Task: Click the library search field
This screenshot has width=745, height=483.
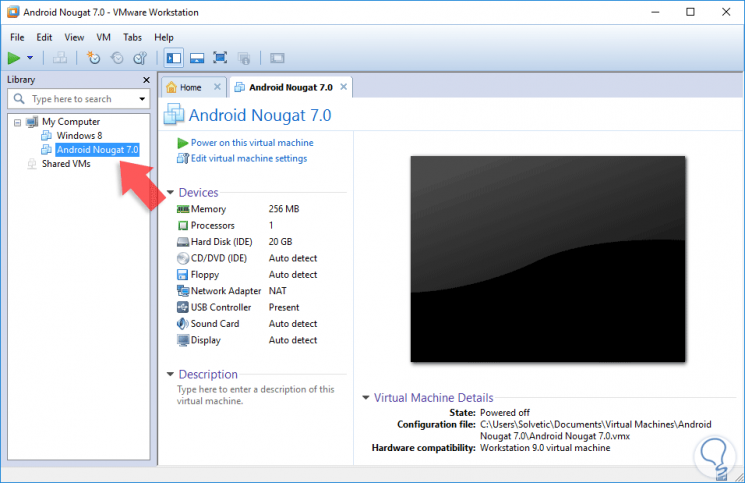Action: pos(78,99)
